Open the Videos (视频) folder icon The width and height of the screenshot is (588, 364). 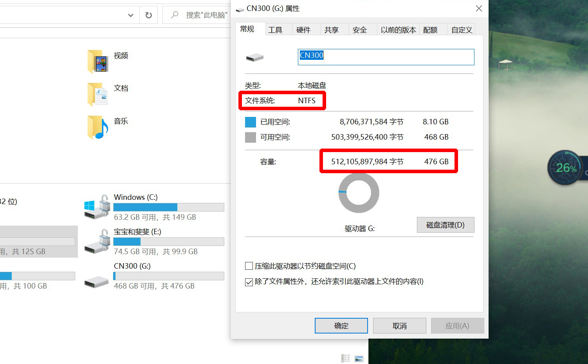98,61
